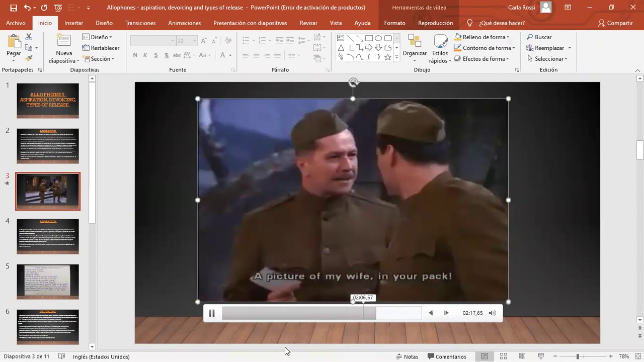Decrease font size with smaller A icon
644x362 pixels.
point(215,41)
